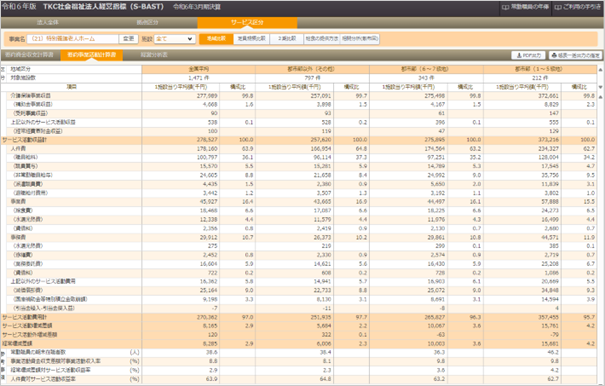605x386 pixels.
Task: Switch to the 拠点区分 tab
Action: click(147, 22)
